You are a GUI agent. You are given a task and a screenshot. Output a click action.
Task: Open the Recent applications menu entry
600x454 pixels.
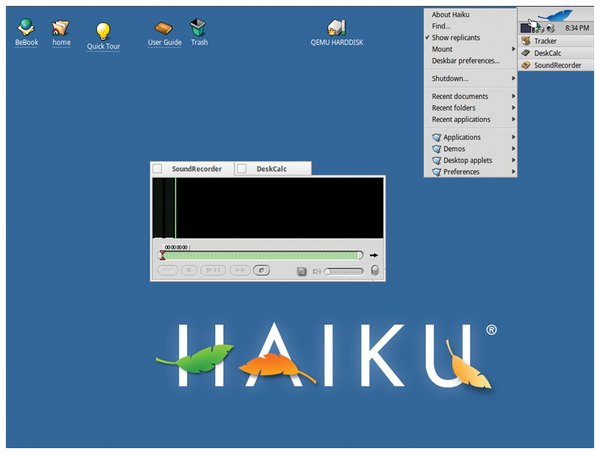tap(470, 119)
